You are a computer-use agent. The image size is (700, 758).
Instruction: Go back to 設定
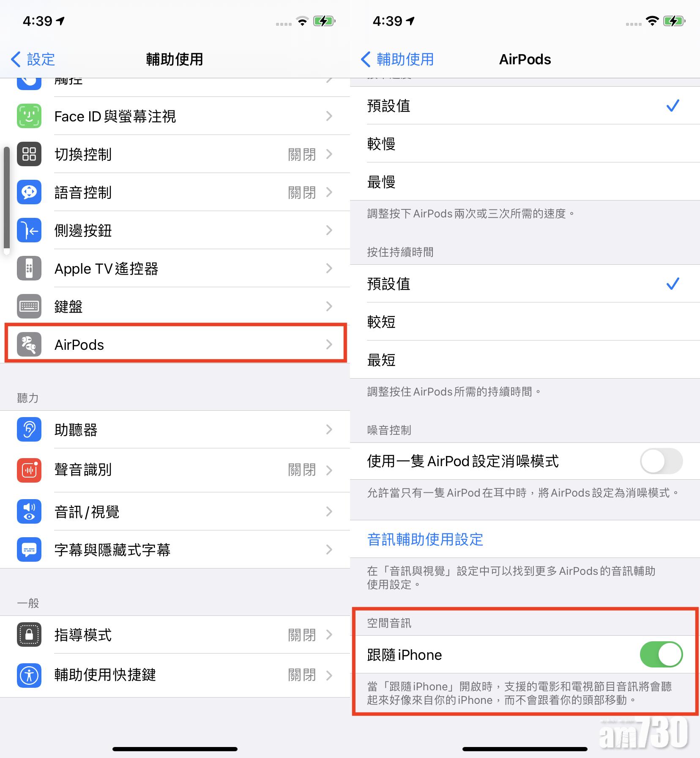click(33, 59)
